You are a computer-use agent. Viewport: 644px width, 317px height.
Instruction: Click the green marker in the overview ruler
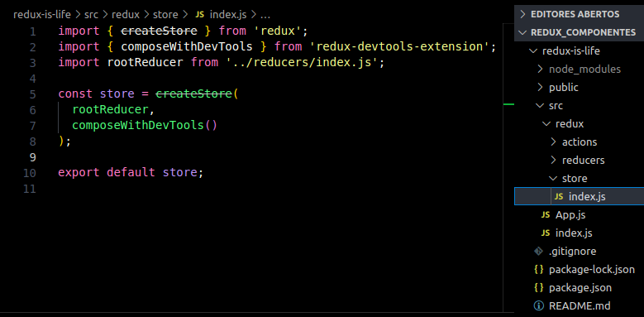click(x=509, y=105)
